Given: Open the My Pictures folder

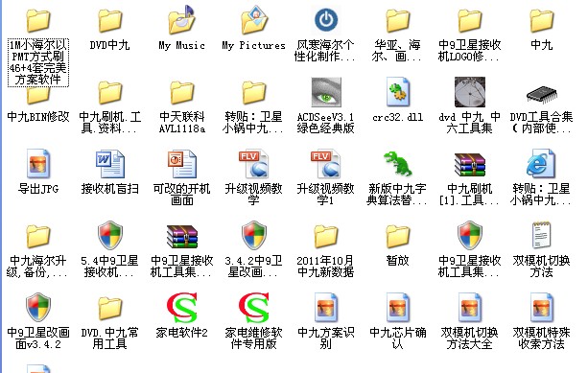Looking at the screenshot, I should coord(254,19).
